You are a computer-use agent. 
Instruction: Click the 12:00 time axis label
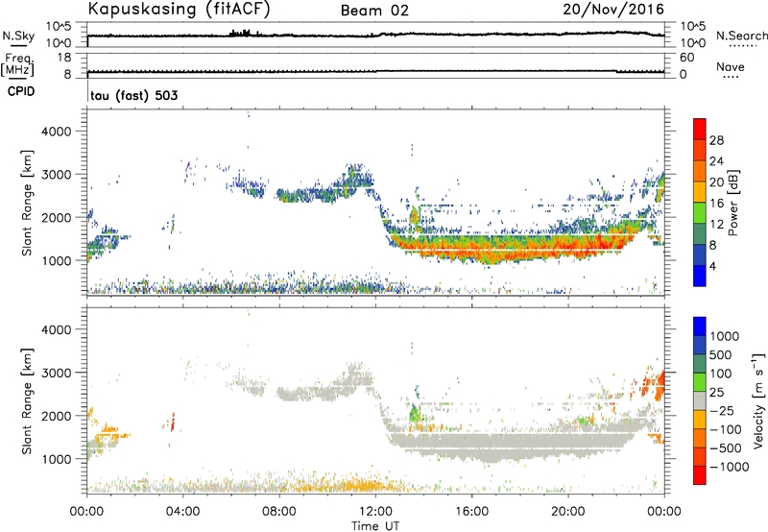click(375, 512)
